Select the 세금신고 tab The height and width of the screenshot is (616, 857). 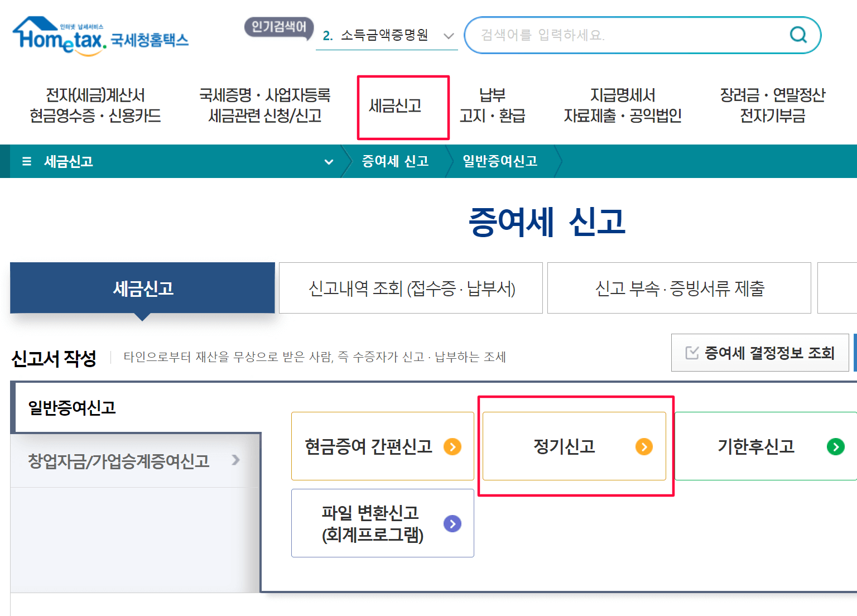click(x=142, y=288)
